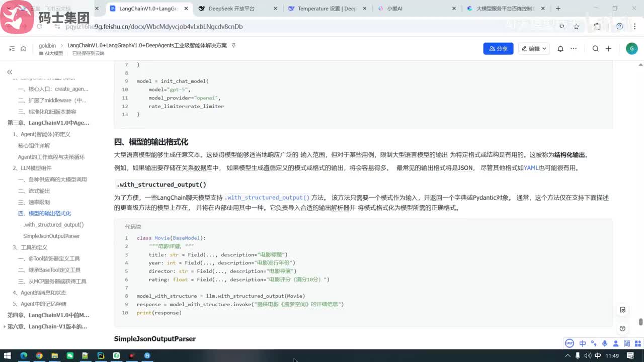Jump to 4、Agent的消息和状态 outline item
The image size is (644, 362).
(39, 293)
